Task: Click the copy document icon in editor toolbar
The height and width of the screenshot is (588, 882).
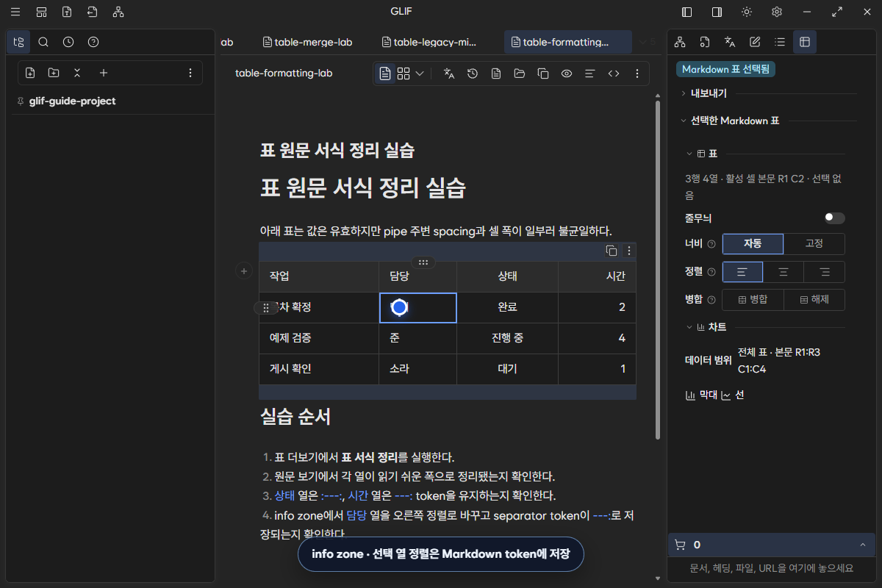Action: pos(543,73)
